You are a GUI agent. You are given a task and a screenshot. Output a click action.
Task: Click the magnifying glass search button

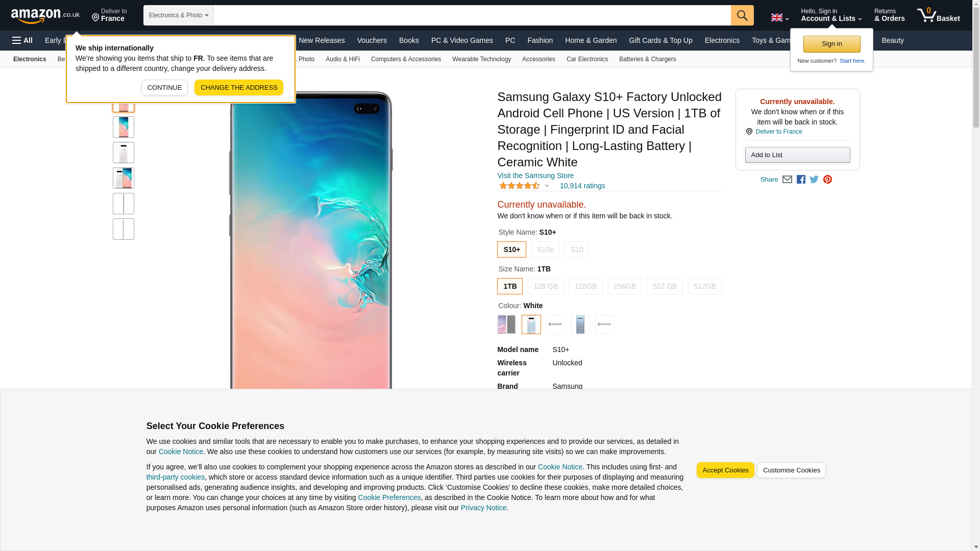tap(742, 15)
